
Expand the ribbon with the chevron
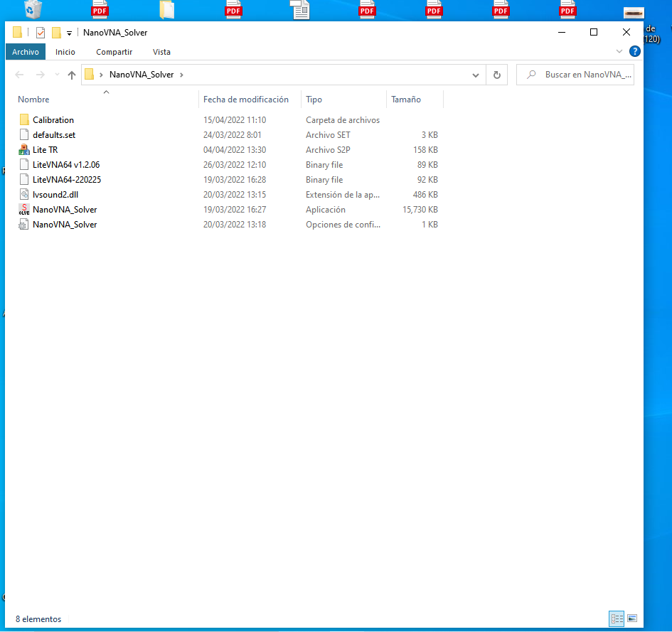pos(619,51)
